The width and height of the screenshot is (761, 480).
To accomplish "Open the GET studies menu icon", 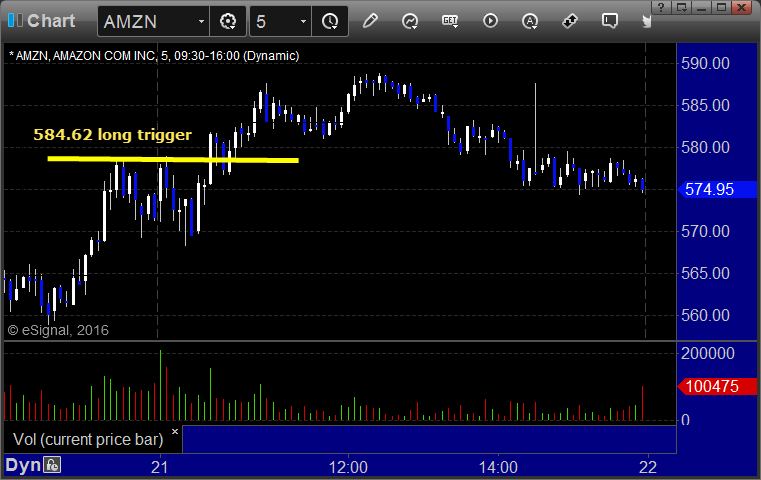I will 450,21.
